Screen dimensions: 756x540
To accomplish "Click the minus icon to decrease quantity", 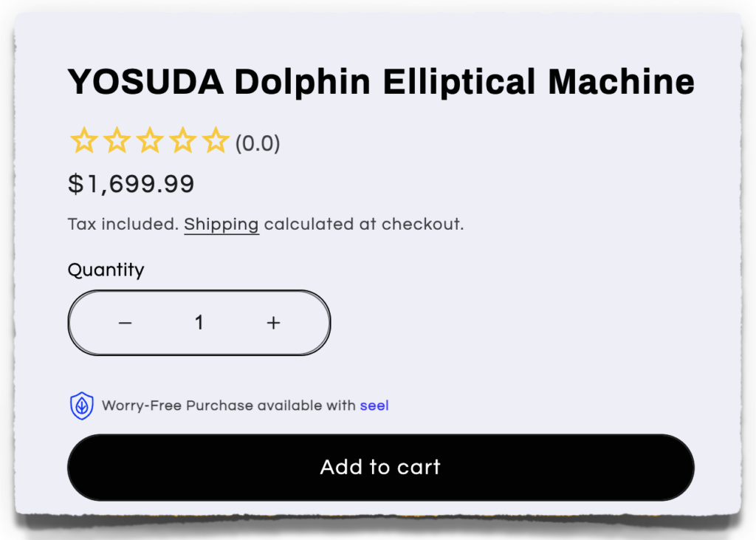I will (125, 323).
